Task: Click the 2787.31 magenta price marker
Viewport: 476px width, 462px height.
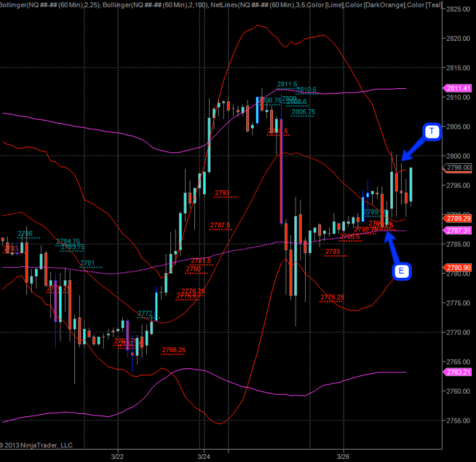Action: click(x=458, y=231)
